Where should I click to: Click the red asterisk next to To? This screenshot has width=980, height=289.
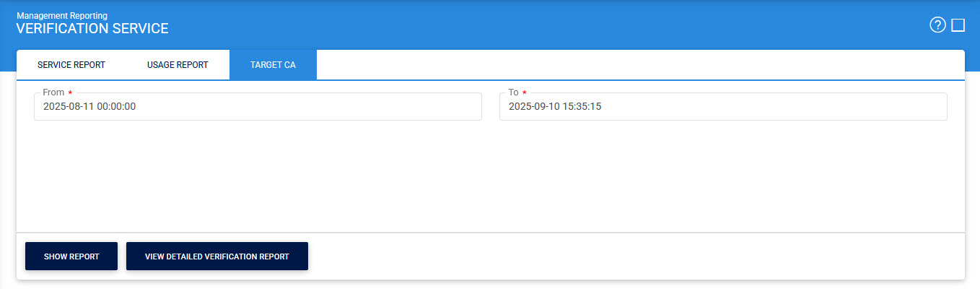pyautogui.click(x=525, y=93)
